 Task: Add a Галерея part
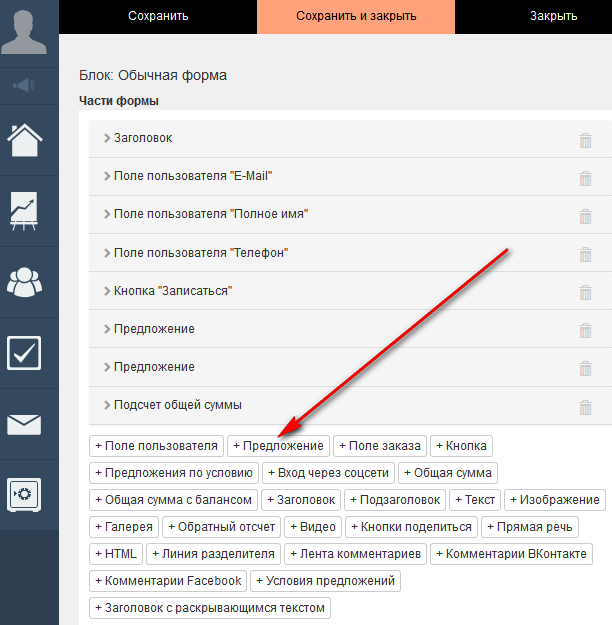pos(124,527)
